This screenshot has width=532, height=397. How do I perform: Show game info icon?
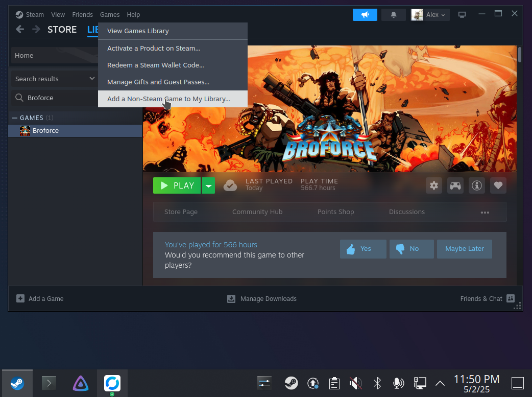(477, 185)
